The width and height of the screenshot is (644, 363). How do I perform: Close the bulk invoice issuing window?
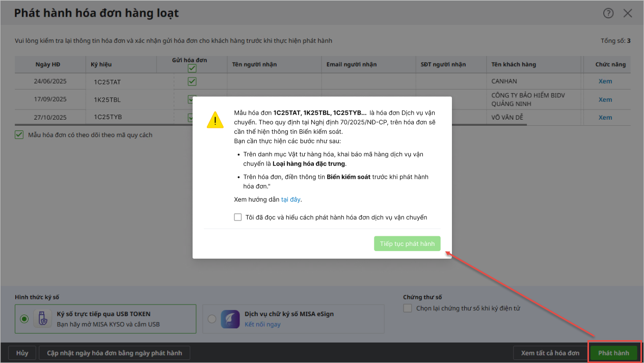(628, 13)
